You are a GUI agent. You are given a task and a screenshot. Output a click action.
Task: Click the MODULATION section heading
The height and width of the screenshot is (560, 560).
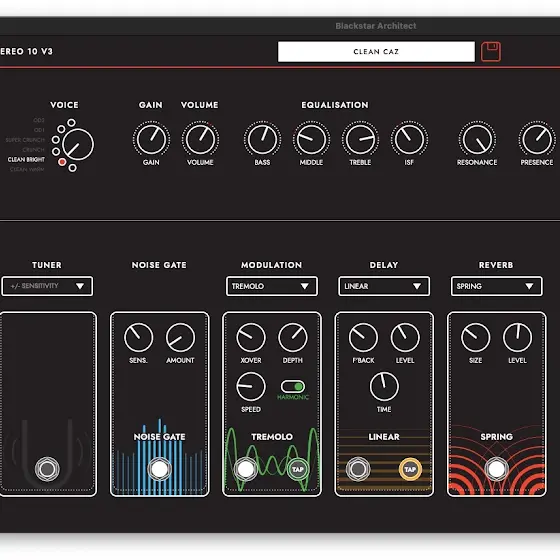pos(271,265)
